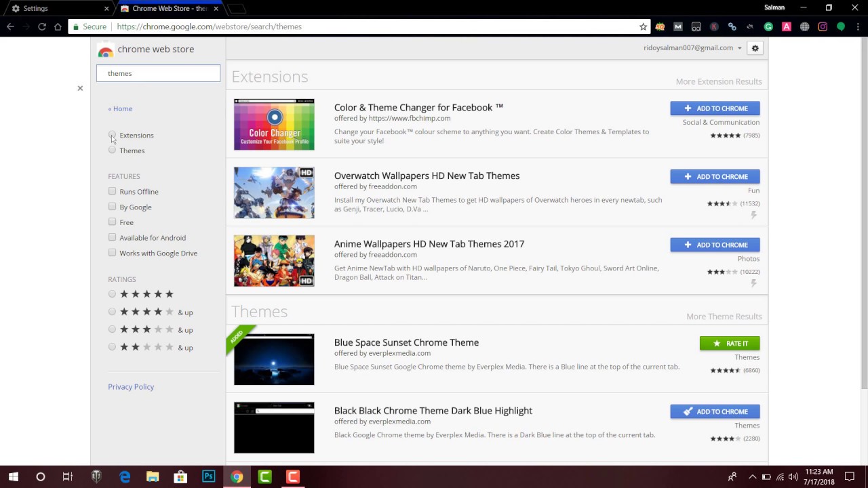Viewport: 868px width, 488px height.
Task: Reload the current page
Action: tap(42, 26)
